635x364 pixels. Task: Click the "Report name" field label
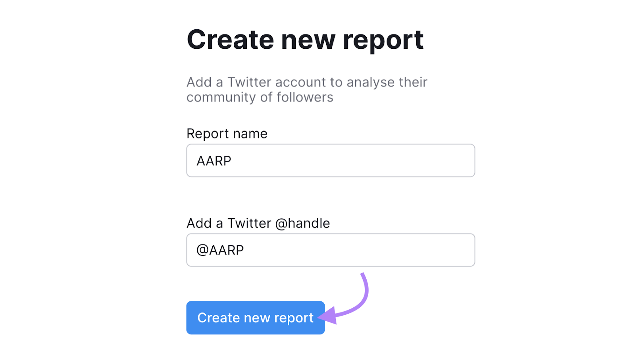227,134
